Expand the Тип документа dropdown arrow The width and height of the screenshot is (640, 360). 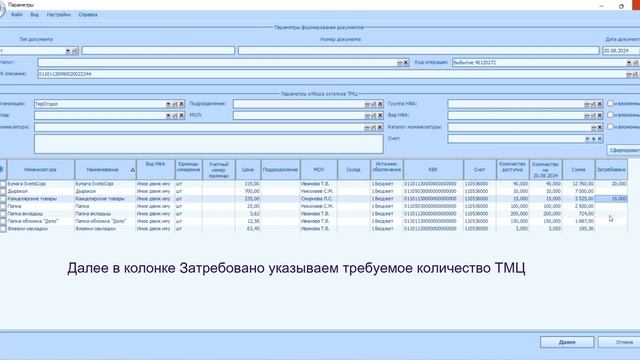click(68, 51)
